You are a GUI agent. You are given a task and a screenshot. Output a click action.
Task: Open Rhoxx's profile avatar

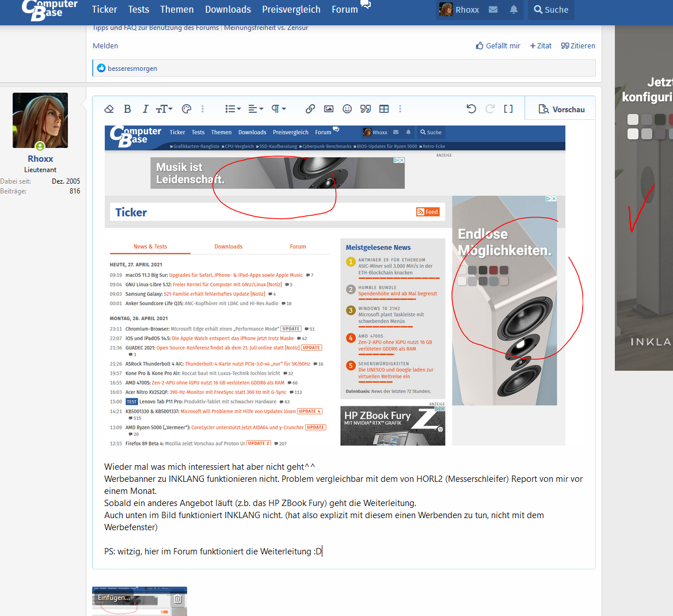(x=40, y=120)
